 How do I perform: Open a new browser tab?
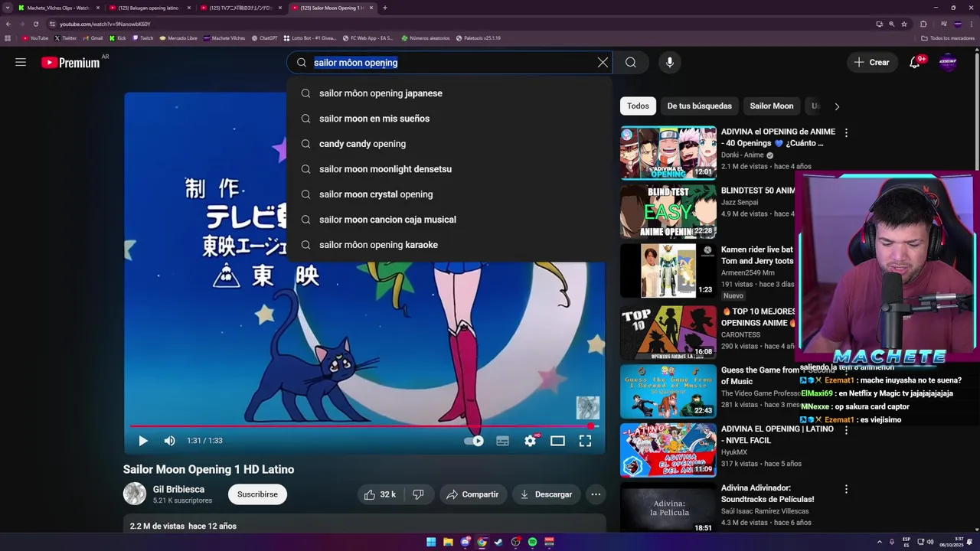click(x=384, y=8)
